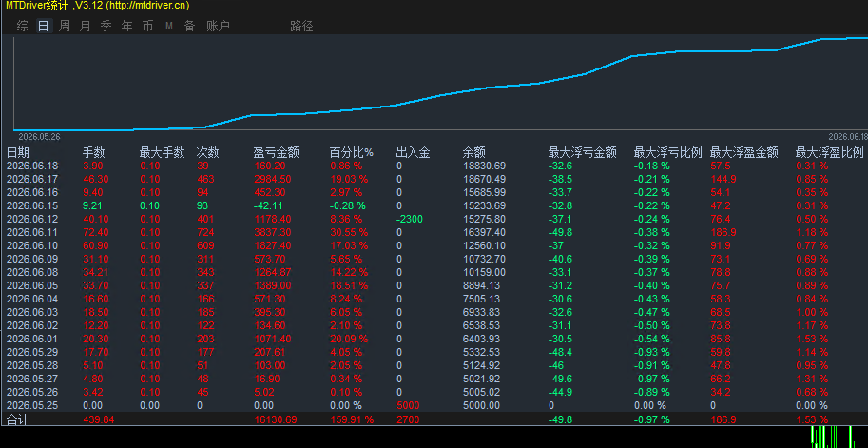This screenshot has width=868, height=448.
Task: Click the 1.18 % floating profit ratio
Action: [x=812, y=233]
